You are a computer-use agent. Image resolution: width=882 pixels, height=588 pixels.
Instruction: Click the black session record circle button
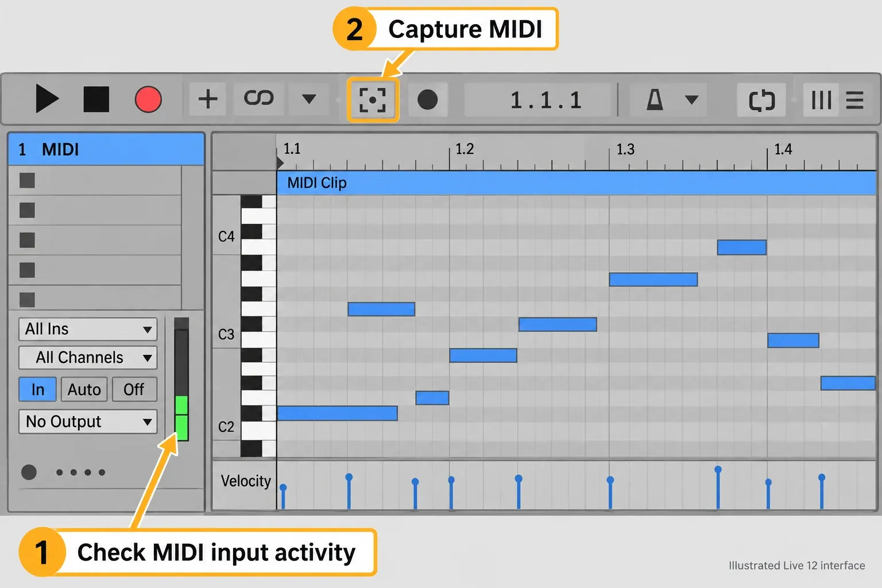point(427,100)
